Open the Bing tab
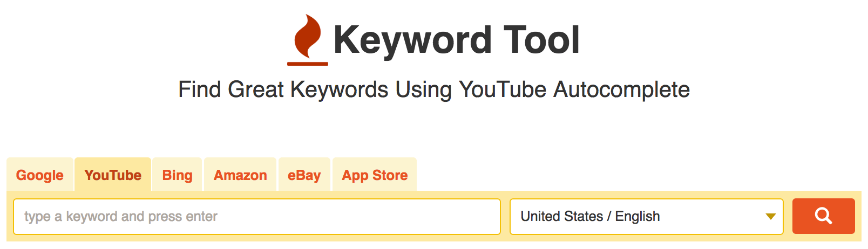868x249 pixels. pos(177,175)
